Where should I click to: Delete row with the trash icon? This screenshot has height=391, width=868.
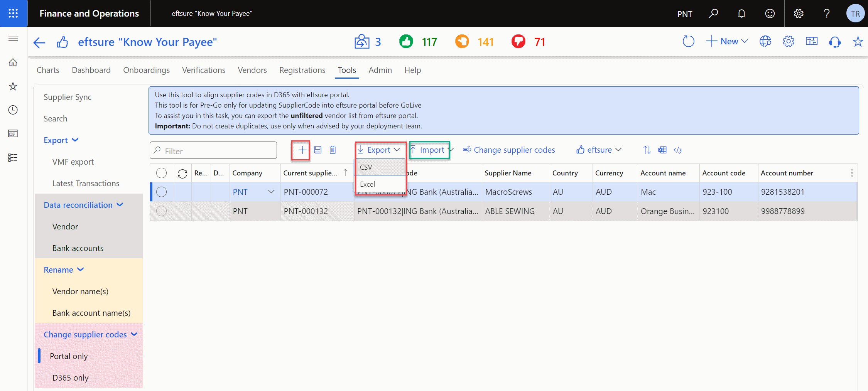pyautogui.click(x=333, y=150)
